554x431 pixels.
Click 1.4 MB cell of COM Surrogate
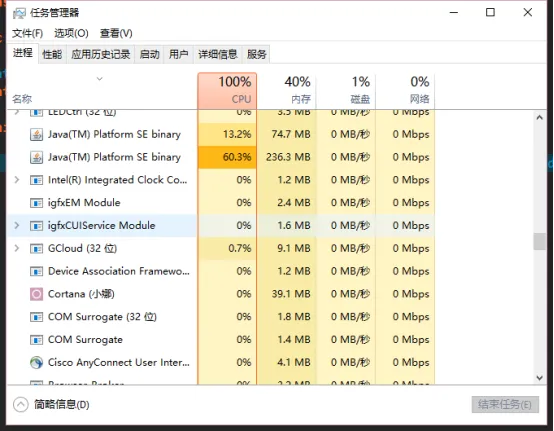(x=287, y=340)
